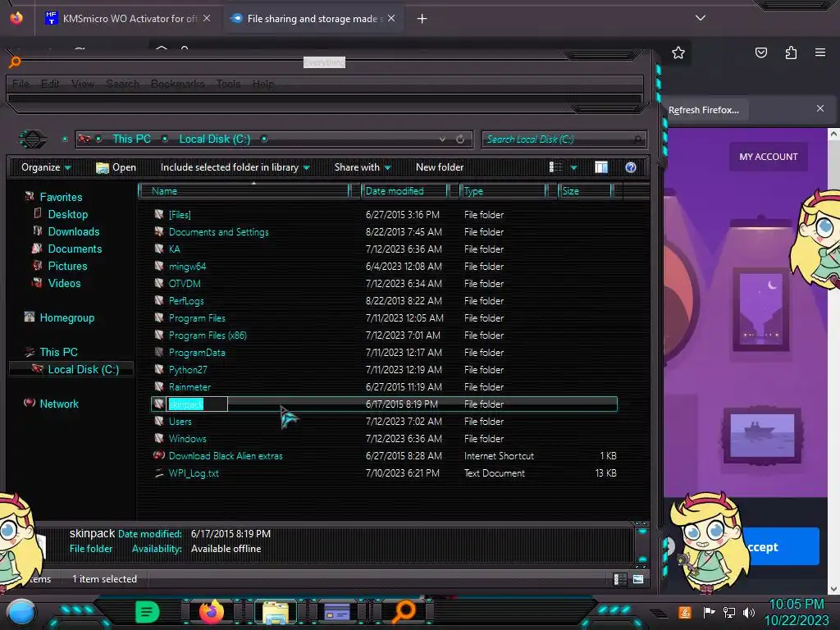Image resolution: width=840 pixels, height=630 pixels.
Task: Click the volume speaker tray icon
Action: [x=750, y=612]
